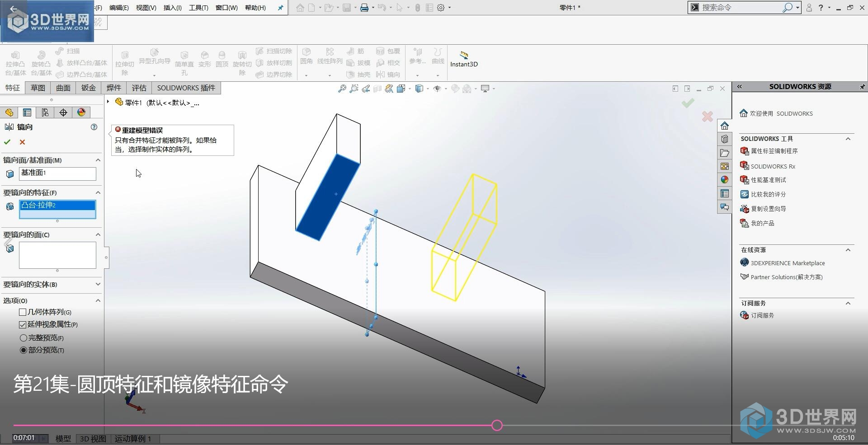
Task: Uncheck the 延伸视象属性 checkbox
Action: point(23,325)
